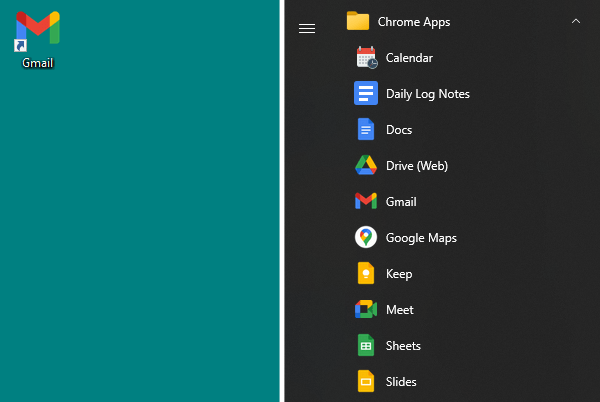Screen dimensions: 600x402
Task: Click the Slides icon
Action: pyautogui.click(x=366, y=382)
